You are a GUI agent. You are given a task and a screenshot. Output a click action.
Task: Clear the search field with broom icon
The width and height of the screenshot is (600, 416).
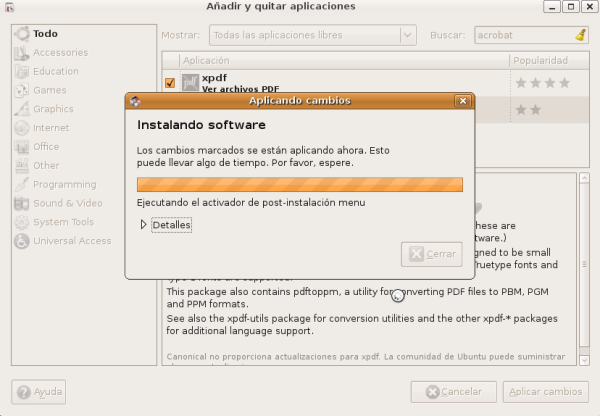point(581,35)
